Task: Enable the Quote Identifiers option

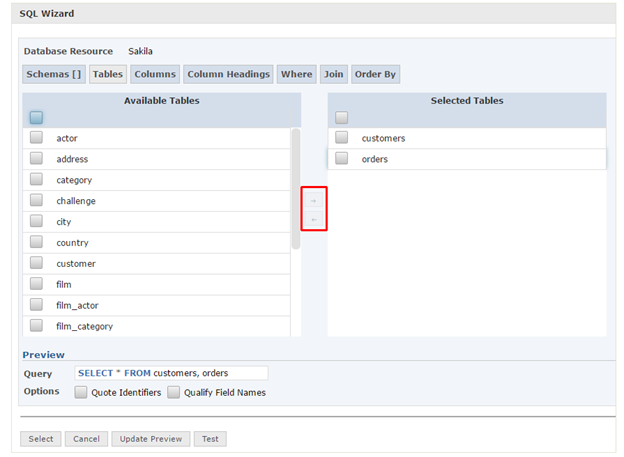Action: [81, 392]
